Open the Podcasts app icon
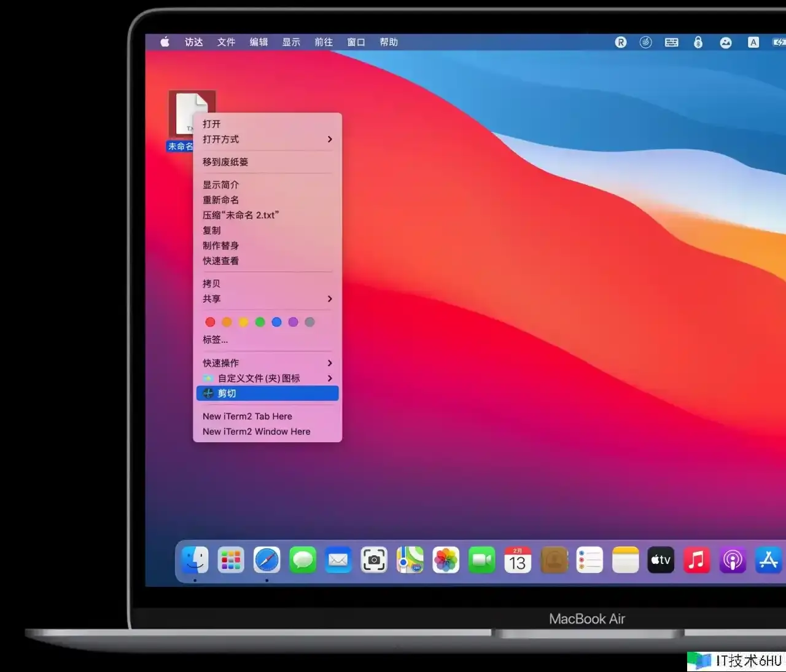 (732, 560)
